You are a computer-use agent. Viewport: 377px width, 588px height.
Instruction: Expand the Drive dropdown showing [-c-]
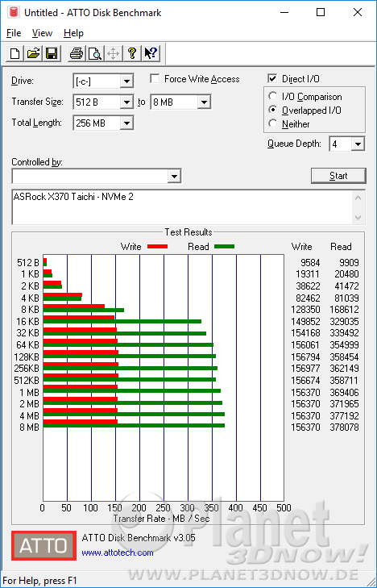pyautogui.click(x=103, y=81)
